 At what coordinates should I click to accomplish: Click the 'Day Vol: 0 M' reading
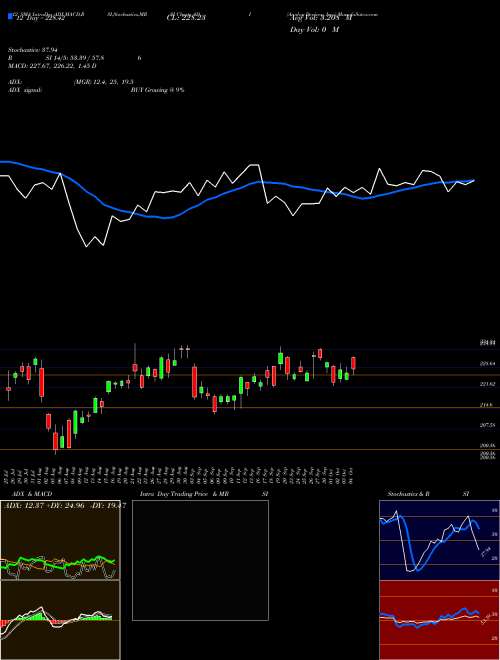(x=314, y=30)
